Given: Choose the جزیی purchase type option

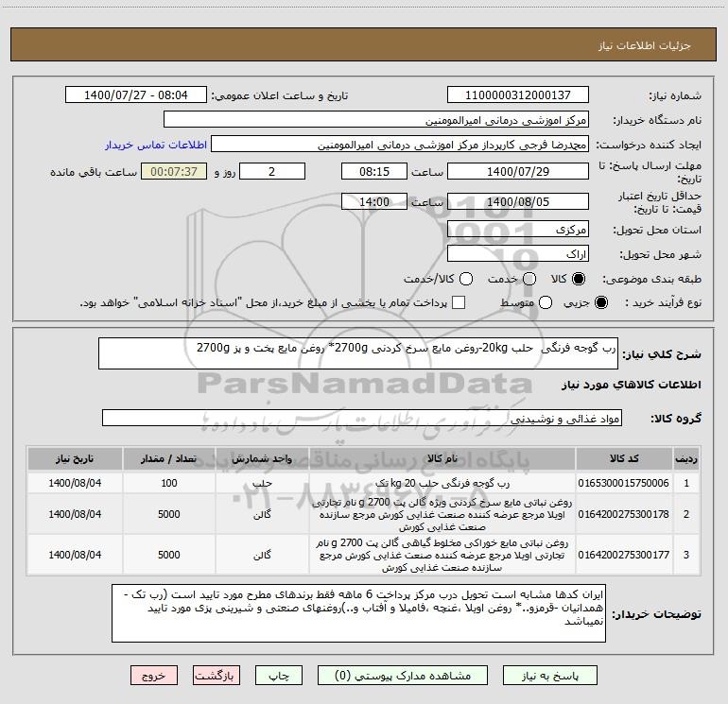Looking at the screenshot, I should click(x=600, y=302).
